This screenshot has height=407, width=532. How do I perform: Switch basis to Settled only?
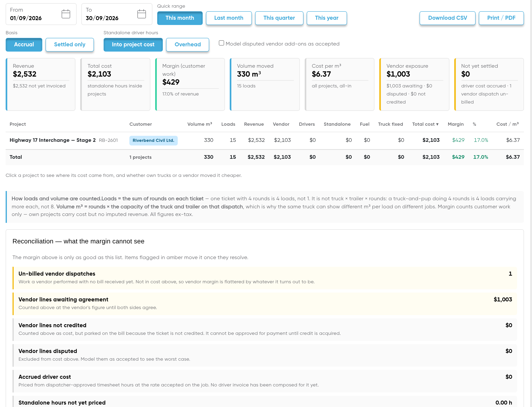70,45
